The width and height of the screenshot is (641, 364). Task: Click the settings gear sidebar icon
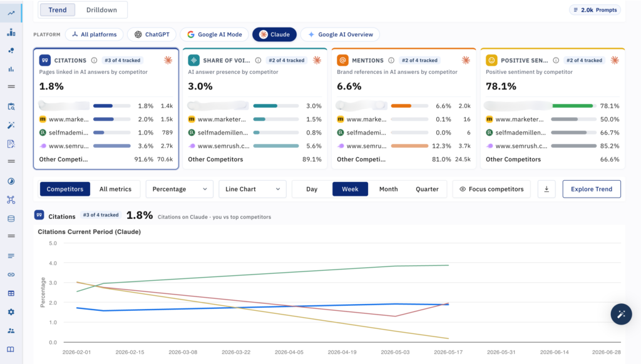click(11, 312)
